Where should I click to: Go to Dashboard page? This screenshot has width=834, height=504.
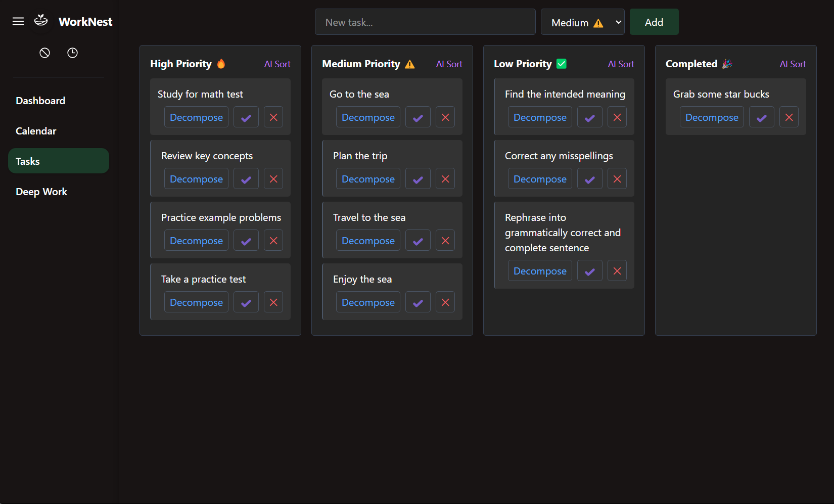[x=59, y=101]
